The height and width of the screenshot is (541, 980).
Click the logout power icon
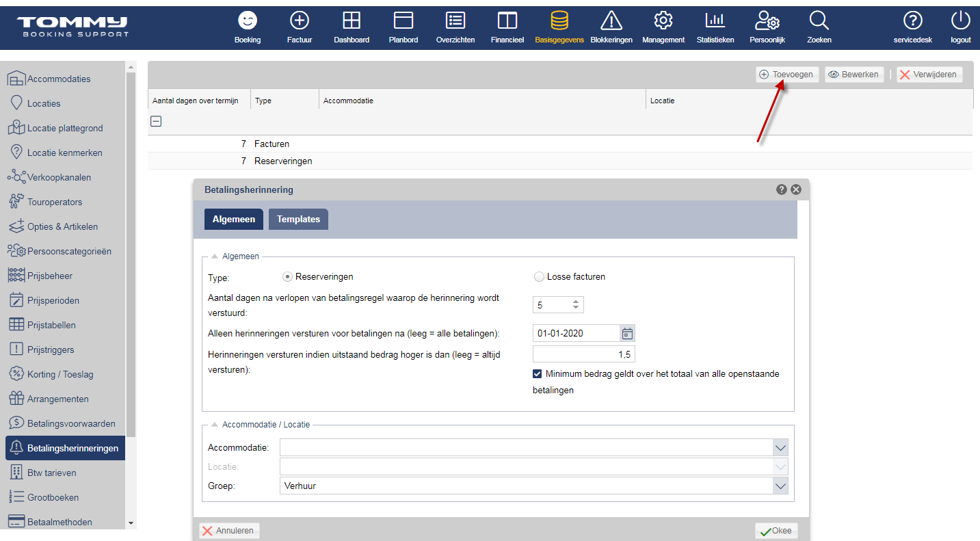pos(961,21)
